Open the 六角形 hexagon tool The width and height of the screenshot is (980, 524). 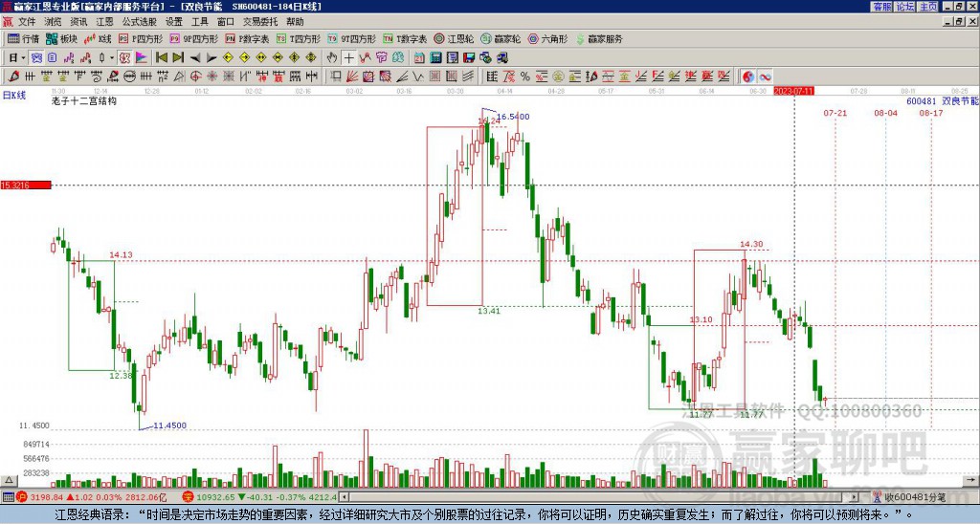547,38
